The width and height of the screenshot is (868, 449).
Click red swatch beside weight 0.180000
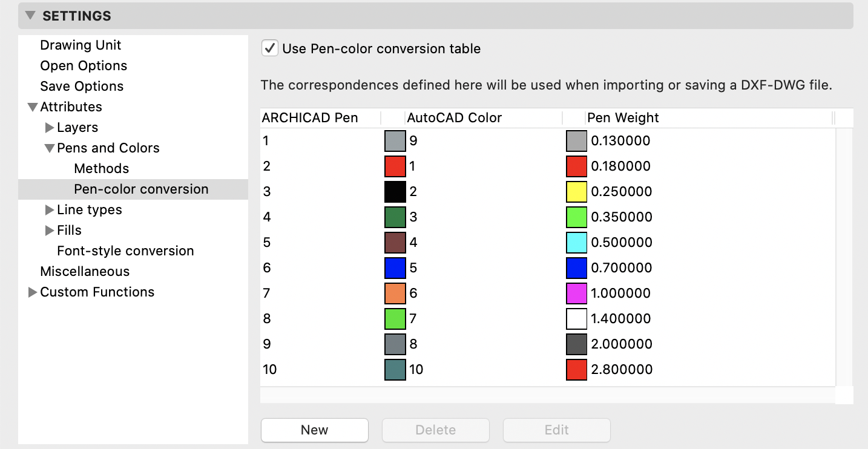[x=577, y=166]
